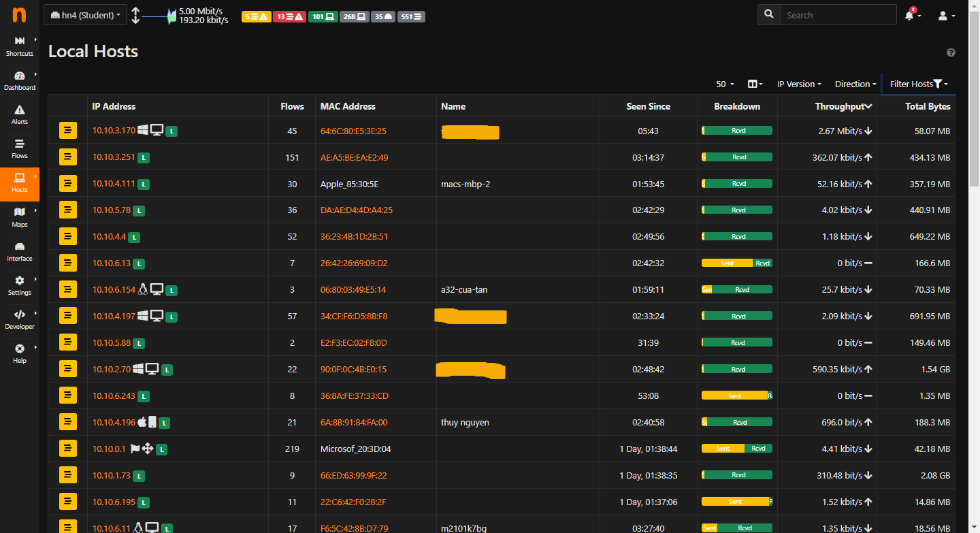Open the Settings sidebar menu
This screenshot has height=533, width=980.
pos(20,285)
